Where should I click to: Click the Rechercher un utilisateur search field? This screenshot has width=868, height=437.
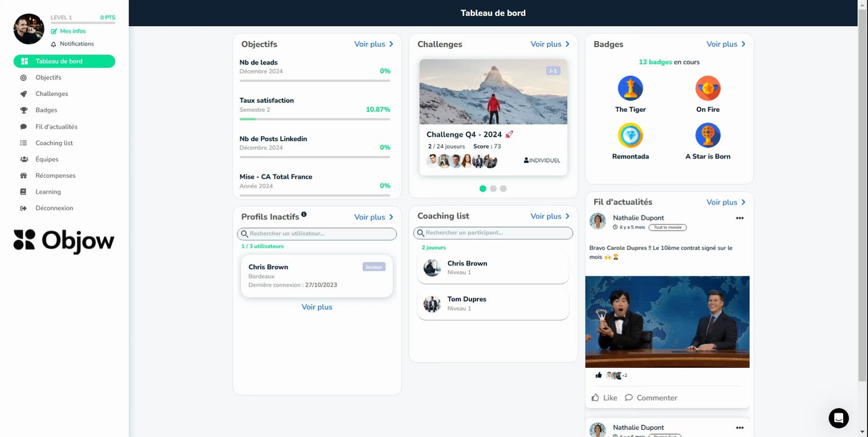click(x=317, y=234)
